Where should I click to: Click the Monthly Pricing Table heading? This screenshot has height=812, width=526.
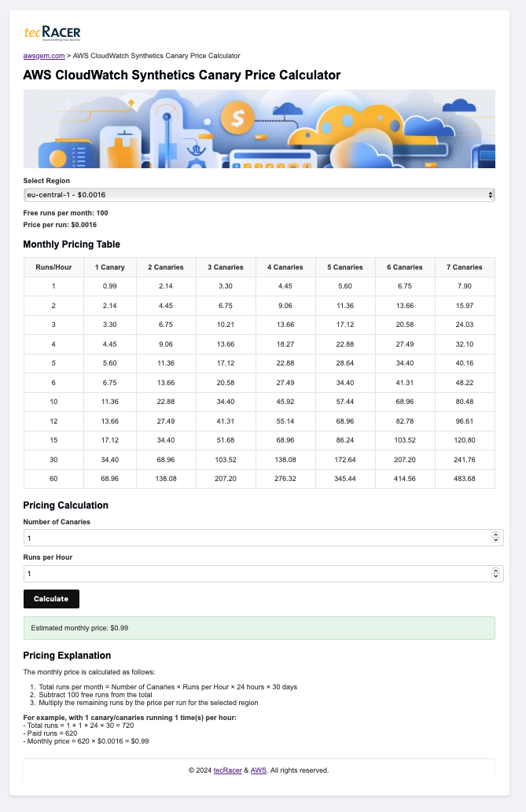(x=72, y=244)
